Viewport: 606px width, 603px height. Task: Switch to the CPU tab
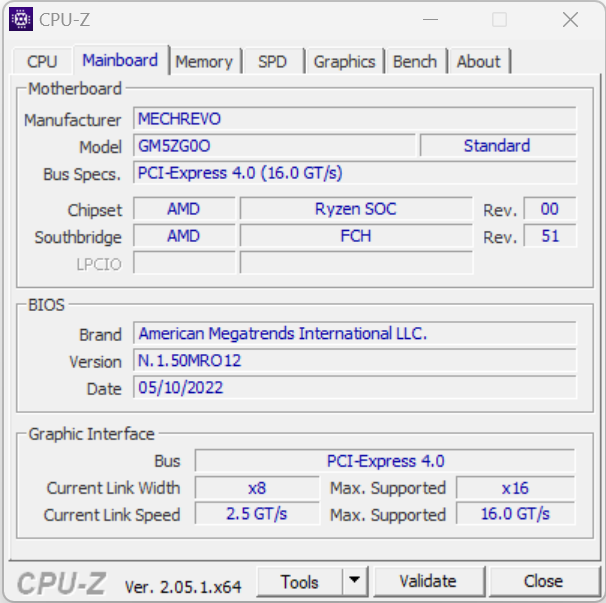[x=42, y=61]
